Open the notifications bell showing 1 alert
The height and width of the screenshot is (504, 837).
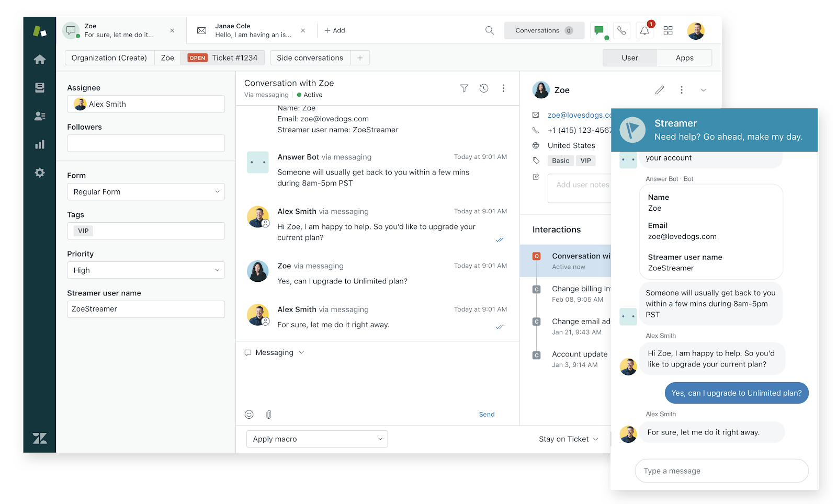click(644, 30)
